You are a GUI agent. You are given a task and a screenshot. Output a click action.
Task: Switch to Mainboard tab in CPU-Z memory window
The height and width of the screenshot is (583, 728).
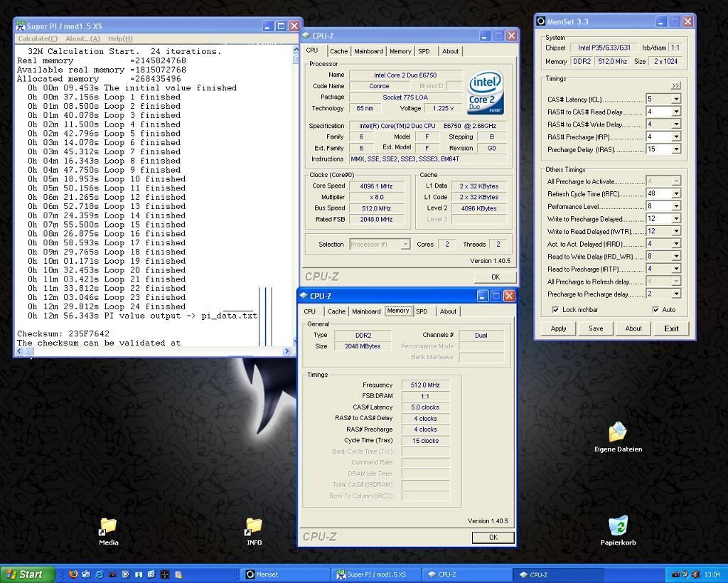click(x=366, y=311)
